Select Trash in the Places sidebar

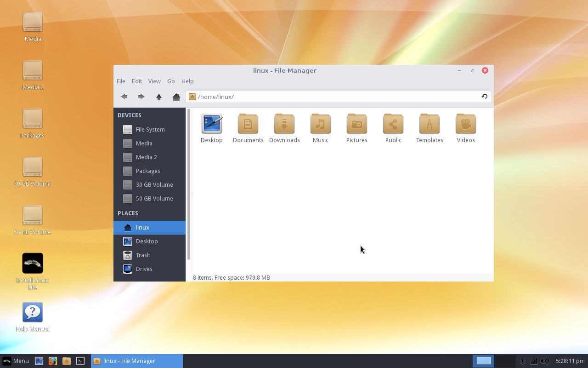tap(143, 255)
